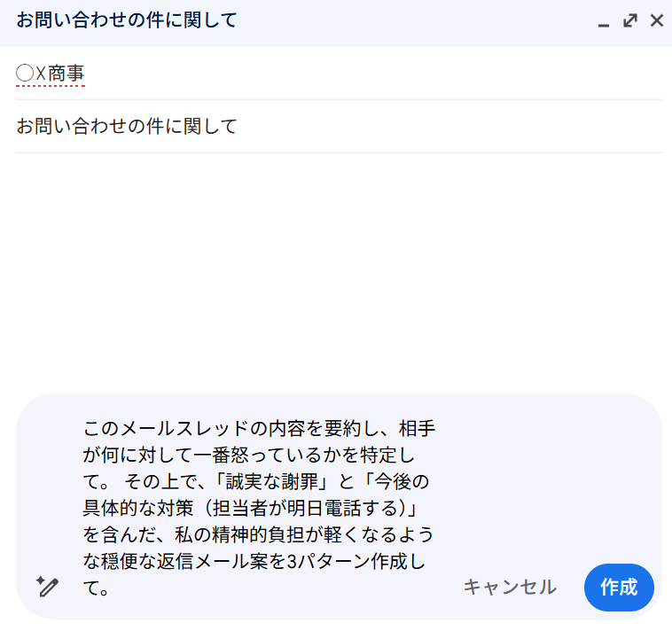
Task: Click empty recipient row right of 〇X商事
Action: click(372, 74)
